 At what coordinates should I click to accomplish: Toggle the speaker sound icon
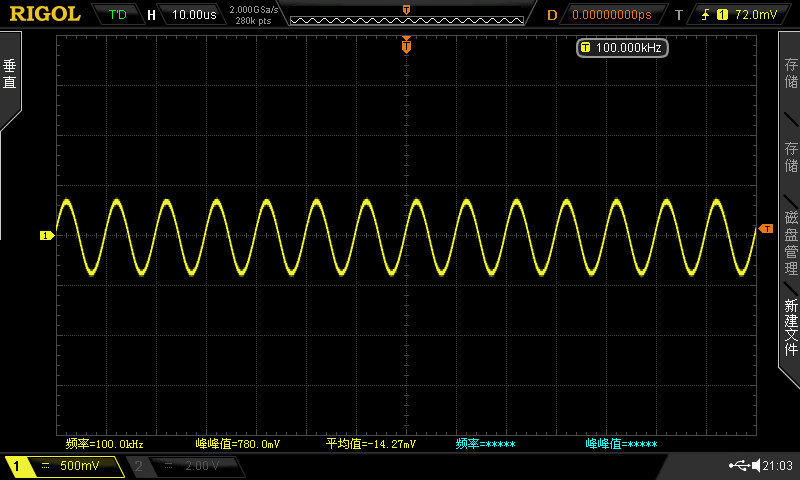pos(756,465)
